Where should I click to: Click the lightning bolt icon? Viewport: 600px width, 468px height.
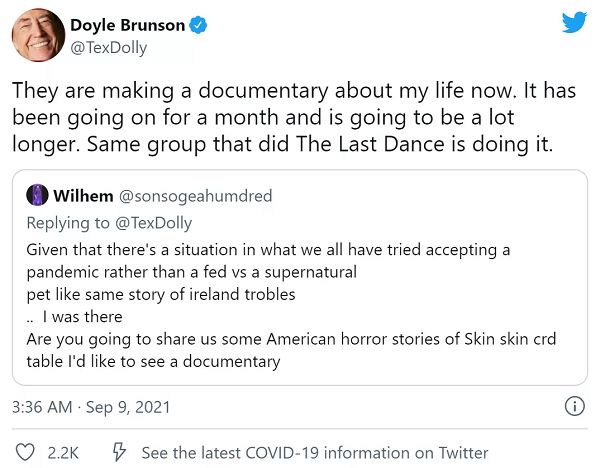click(117, 452)
